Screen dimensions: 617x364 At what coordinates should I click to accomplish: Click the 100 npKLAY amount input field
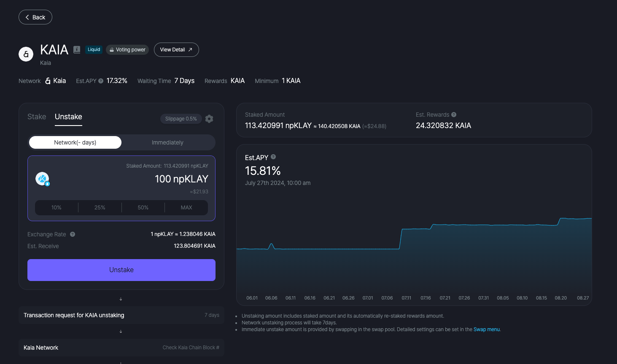click(x=181, y=179)
